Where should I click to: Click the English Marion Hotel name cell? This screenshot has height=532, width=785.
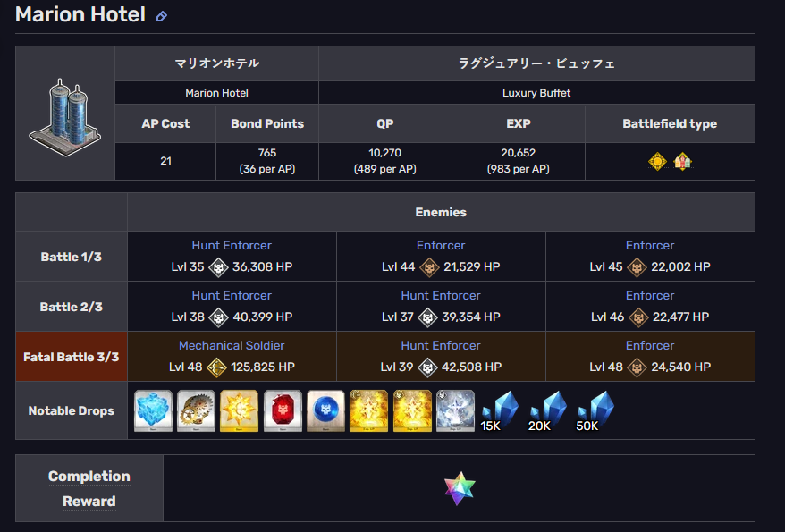point(216,93)
